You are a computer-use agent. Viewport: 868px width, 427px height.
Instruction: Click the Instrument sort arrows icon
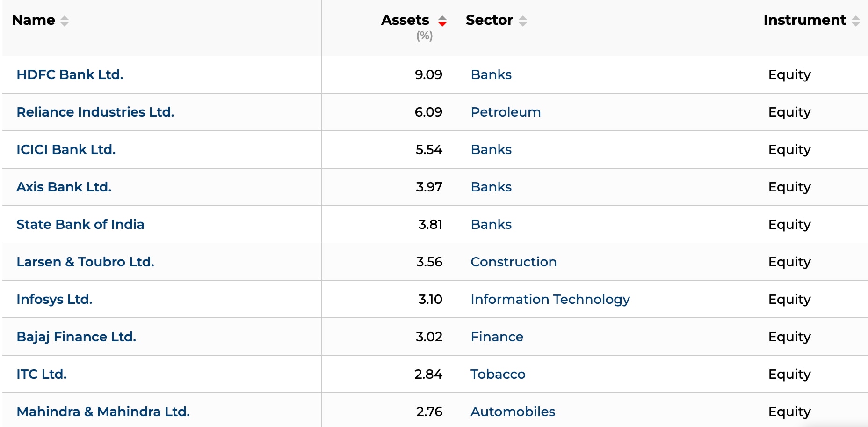click(855, 21)
